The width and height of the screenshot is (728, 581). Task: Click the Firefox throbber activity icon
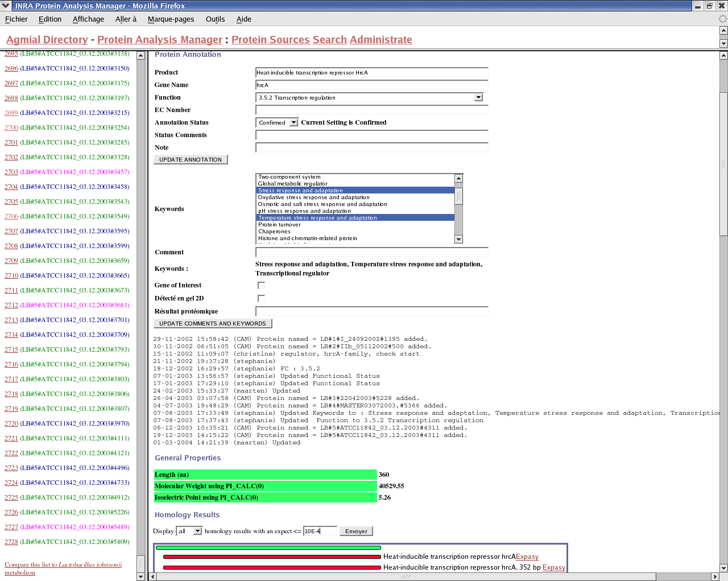coord(722,19)
